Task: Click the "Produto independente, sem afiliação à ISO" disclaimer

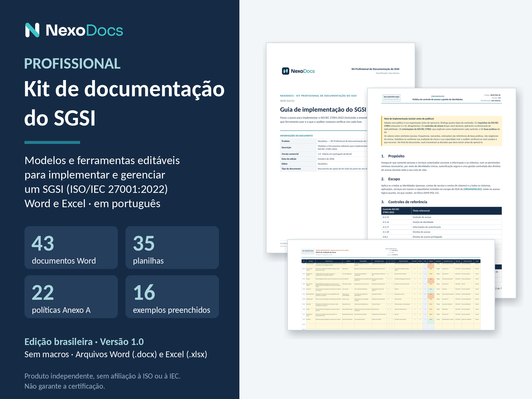Action: [102, 376]
